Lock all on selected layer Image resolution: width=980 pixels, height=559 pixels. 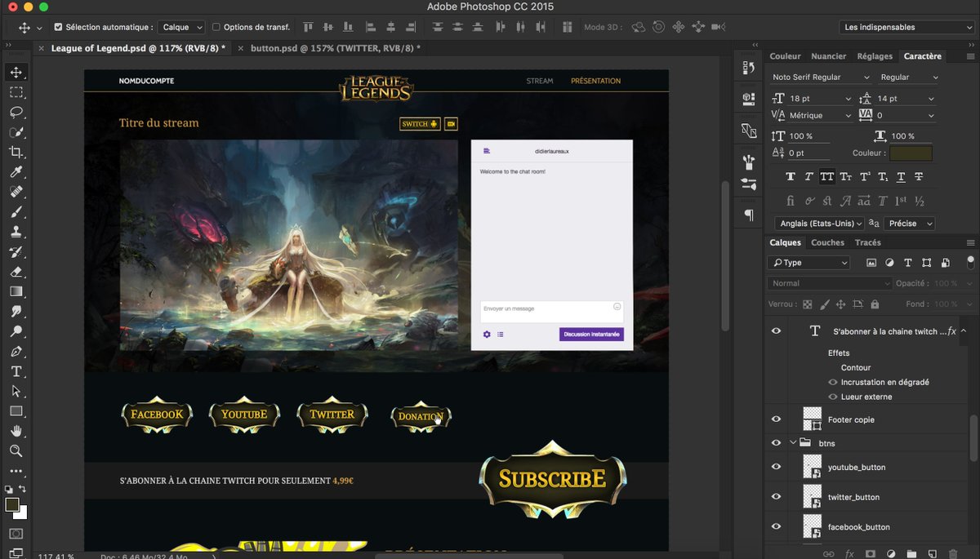click(875, 304)
